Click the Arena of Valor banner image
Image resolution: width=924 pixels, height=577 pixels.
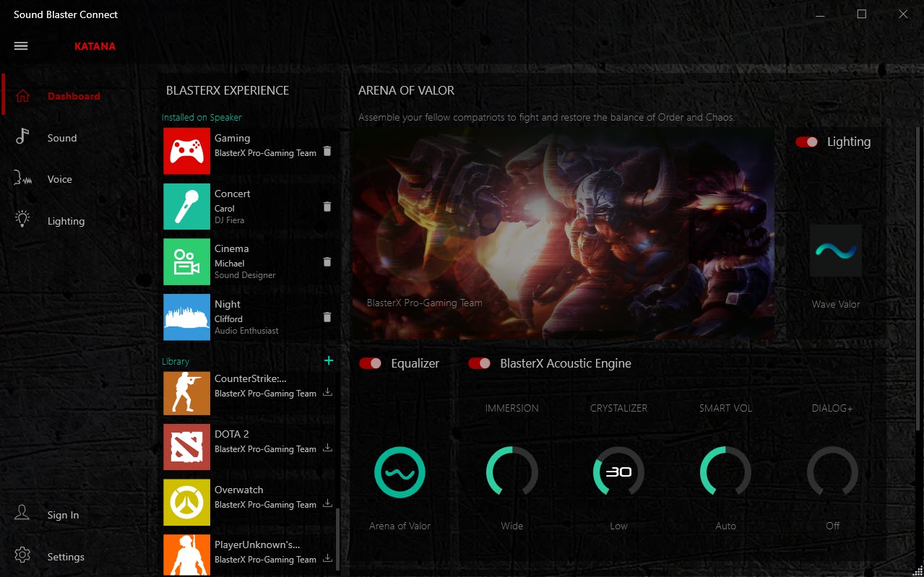coord(564,233)
